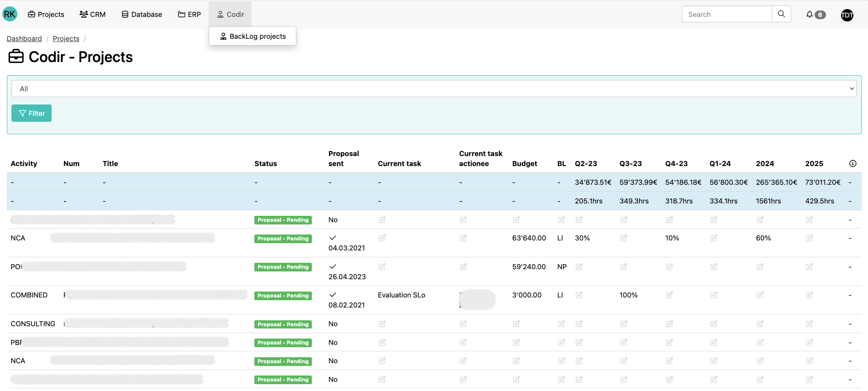Viewport: 868px width, 391px height.
Task: Follow the Projects breadcrumb link
Action: pyautogui.click(x=66, y=39)
